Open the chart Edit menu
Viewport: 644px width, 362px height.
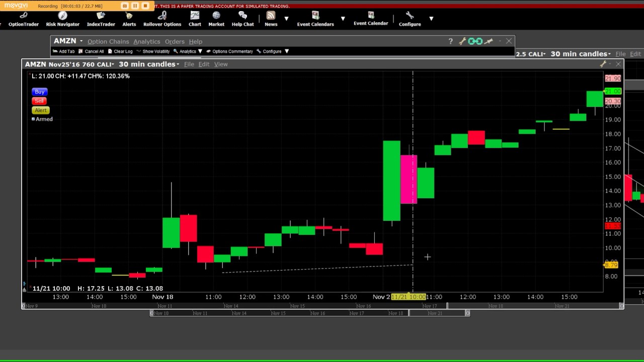[x=204, y=64]
